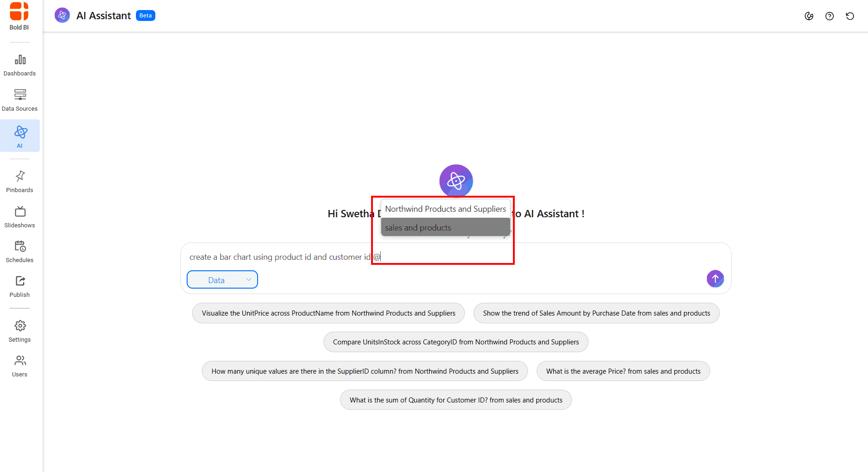Open Pinboards from the sidebar

tap(20, 182)
